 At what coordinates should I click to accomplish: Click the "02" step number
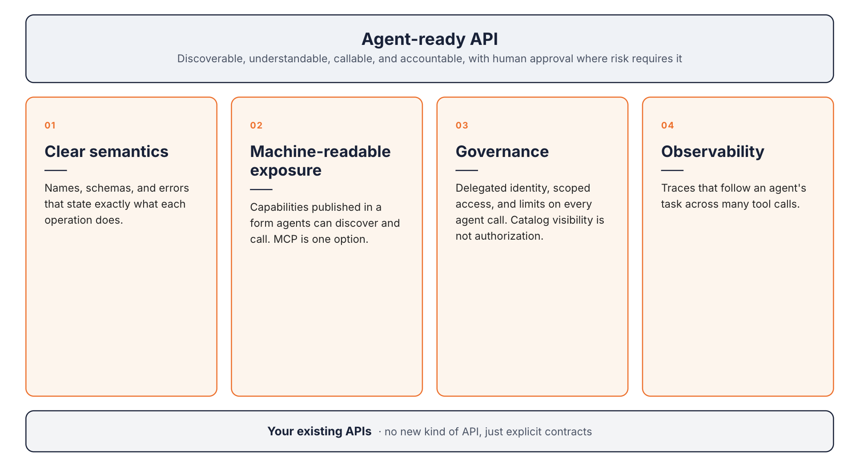click(256, 125)
